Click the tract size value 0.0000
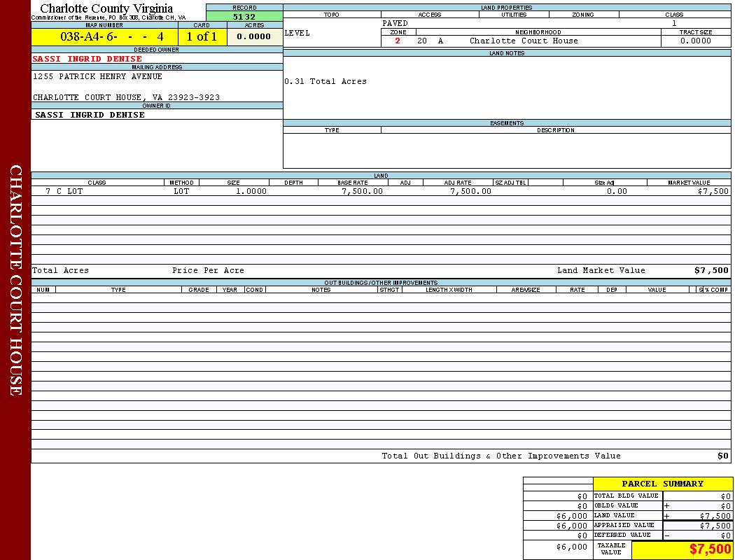Viewport: 735px width, 560px height. tap(696, 41)
